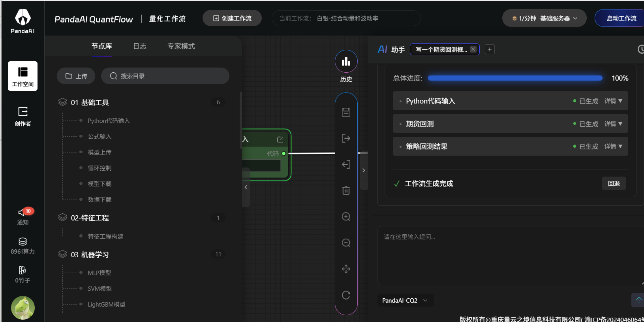This screenshot has height=322, width=644.
Task: Click the 已生成 status beside 期货回测
Action: pos(586,124)
